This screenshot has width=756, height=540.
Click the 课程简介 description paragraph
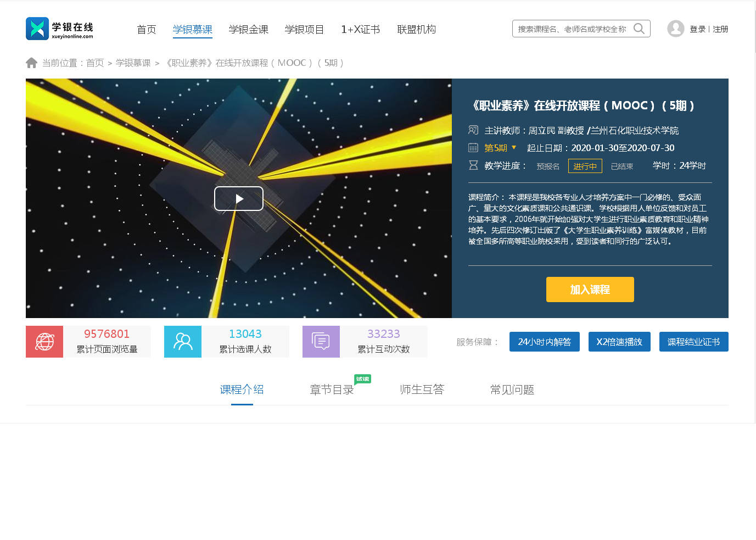[589, 219]
